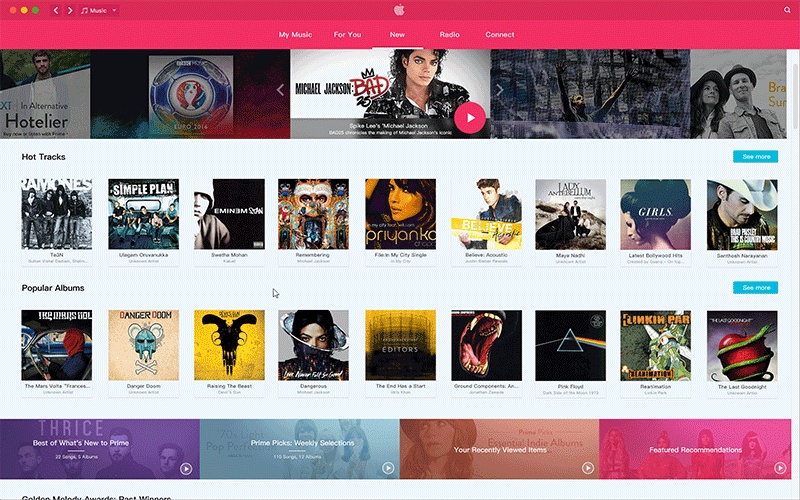Open the Remembering Michael Jackson cover
This screenshot has width=800, height=500.
(313, 214)
